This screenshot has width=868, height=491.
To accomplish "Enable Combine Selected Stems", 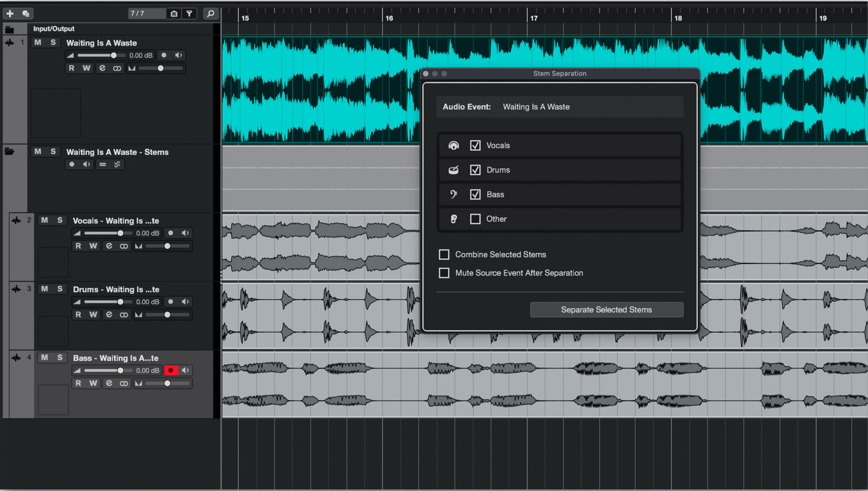I will (x=444, y=254).
